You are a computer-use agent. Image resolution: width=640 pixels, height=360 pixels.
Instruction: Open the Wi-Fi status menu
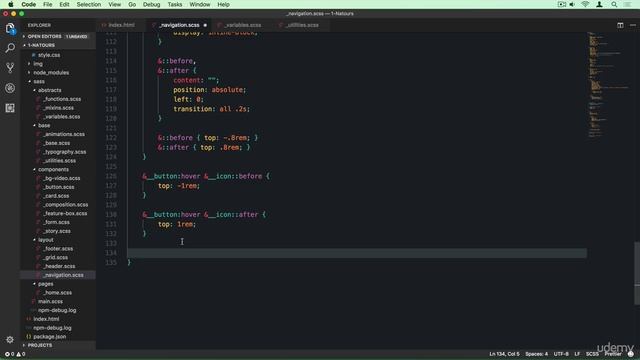click(585, 4)
